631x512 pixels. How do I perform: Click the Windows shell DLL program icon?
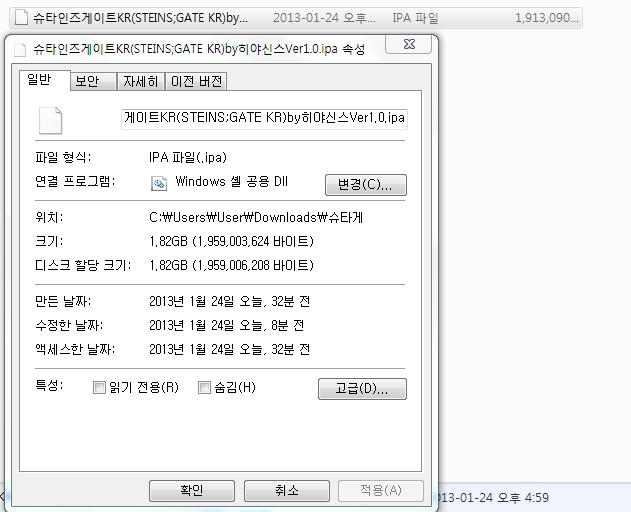pos(159,183)
